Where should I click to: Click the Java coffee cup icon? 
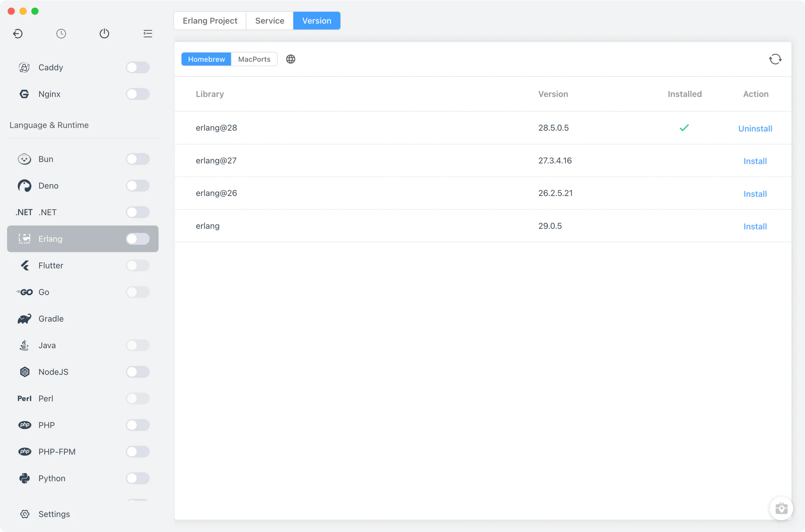pos(24,345)
